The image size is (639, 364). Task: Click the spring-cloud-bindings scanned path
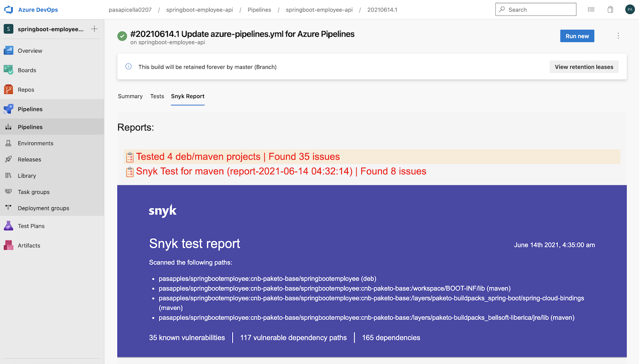coord(371,303)
